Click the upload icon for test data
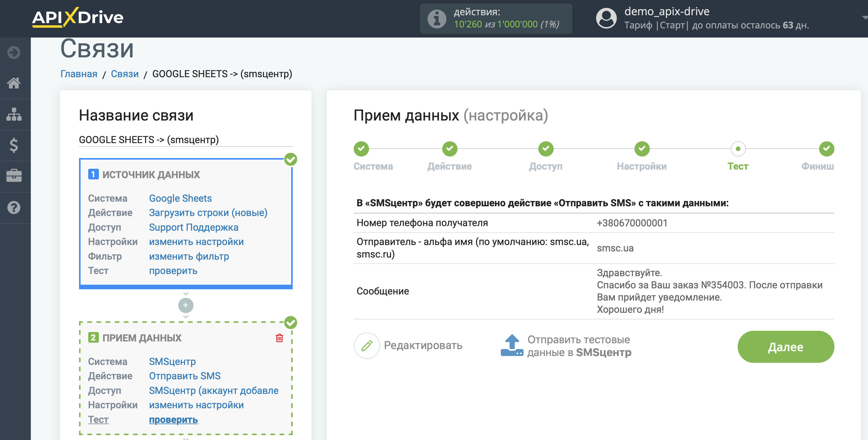 (512, 346)
